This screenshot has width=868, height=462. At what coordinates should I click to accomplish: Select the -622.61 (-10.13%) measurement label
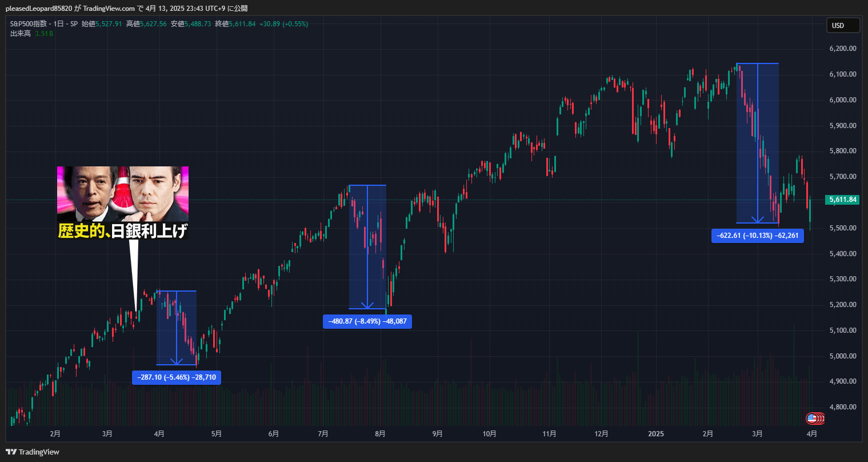757,236
